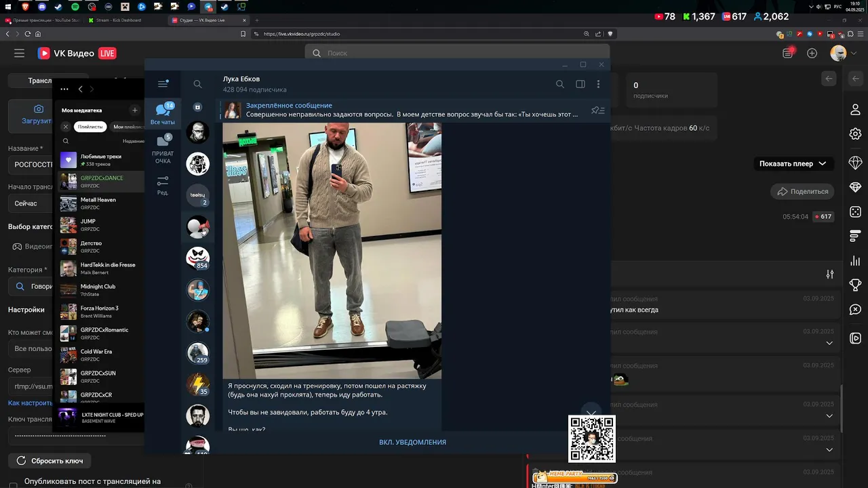Expand the Показать плеер dropdown
Image resolution: width=868 pixels, height=488 pixels.
[x=793, y=163]
